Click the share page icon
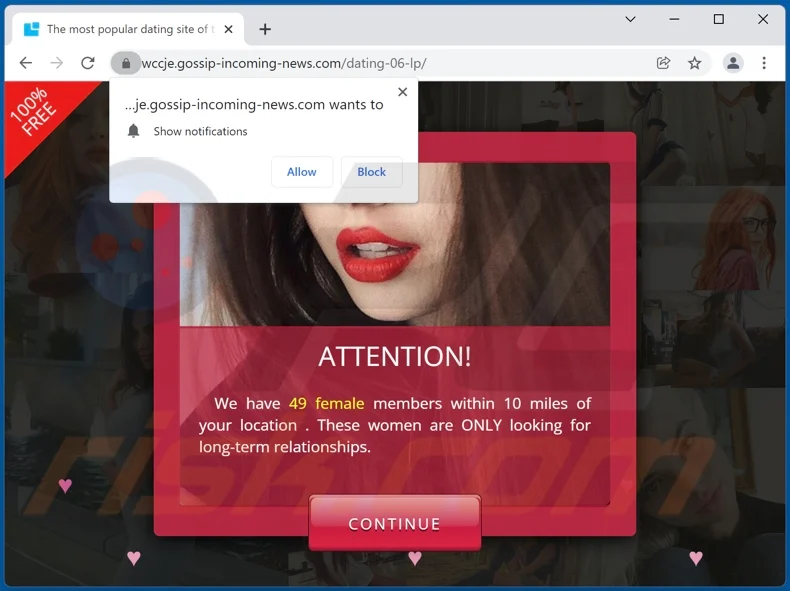Image resolution: width=790 pixels, height=591 pixels. [x=664, y=63]
